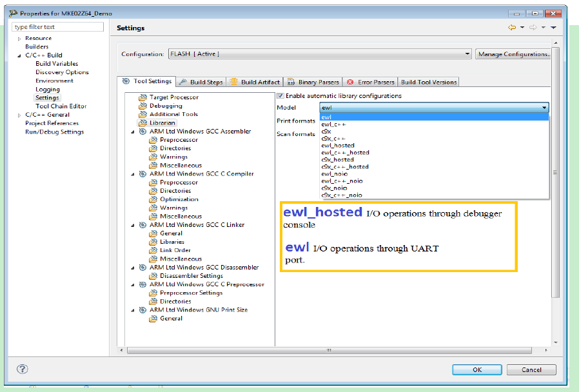Screen dimensions: 579x392
Task: Click the GNU Print Size tool icon
Action: tap(142, 309)
